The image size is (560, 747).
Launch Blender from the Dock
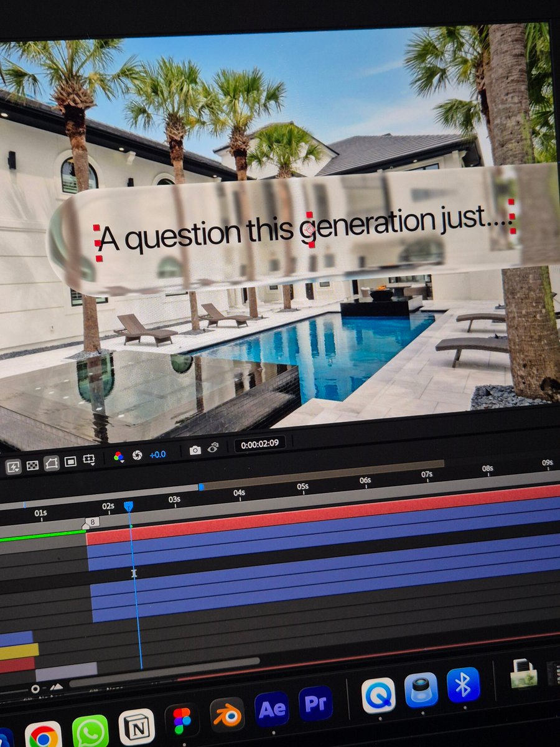[227, 715]
